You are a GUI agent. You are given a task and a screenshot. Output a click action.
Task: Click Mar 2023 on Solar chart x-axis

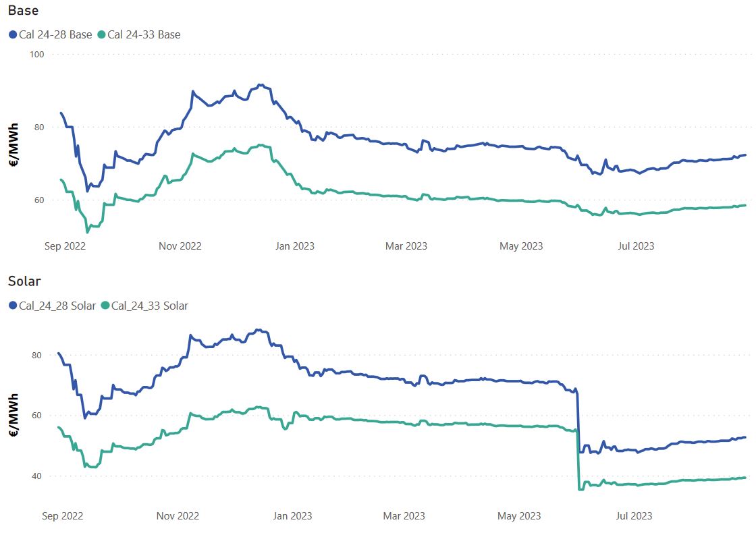point(404,516)
